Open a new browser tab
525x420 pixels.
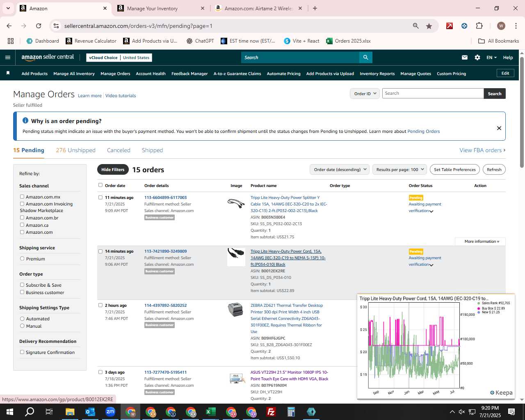315,8
